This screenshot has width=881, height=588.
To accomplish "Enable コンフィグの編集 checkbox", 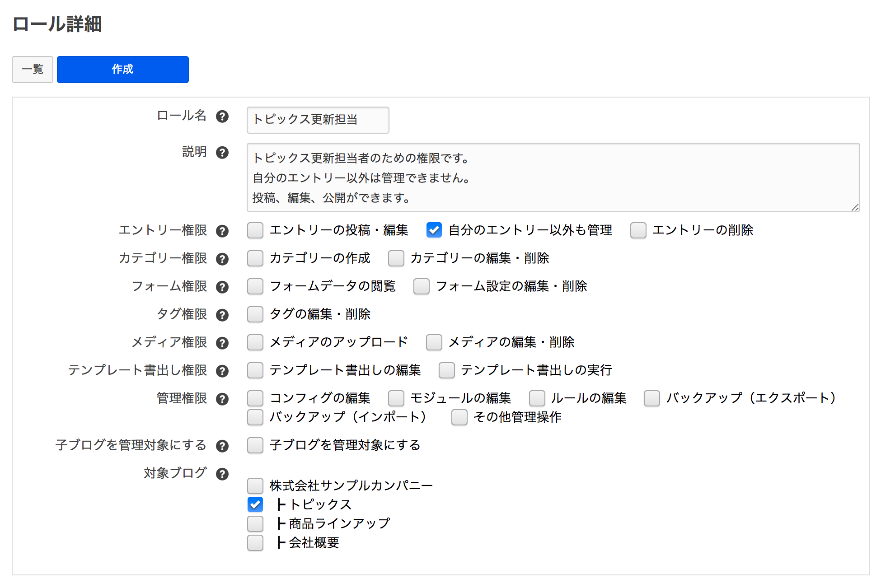I will (x=255, y=398).
